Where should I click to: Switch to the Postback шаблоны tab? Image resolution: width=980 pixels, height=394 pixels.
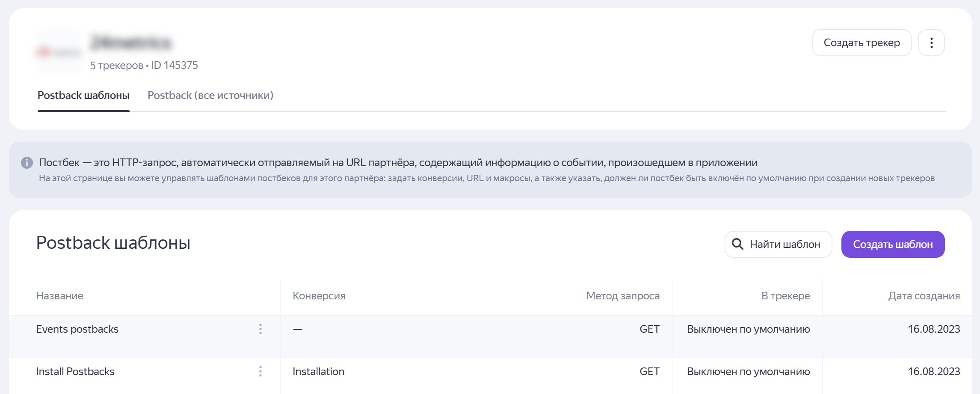pos(83,96)
